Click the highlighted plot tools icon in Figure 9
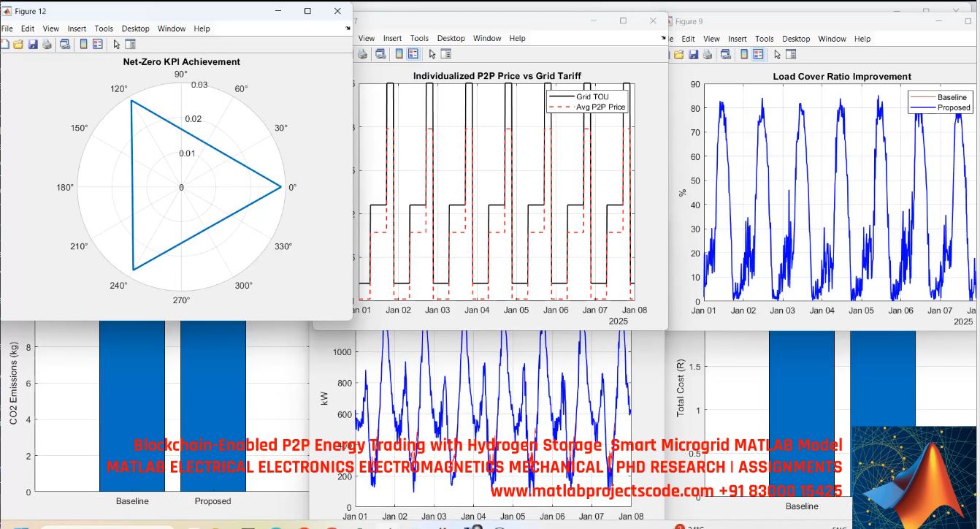 point(758,54)
